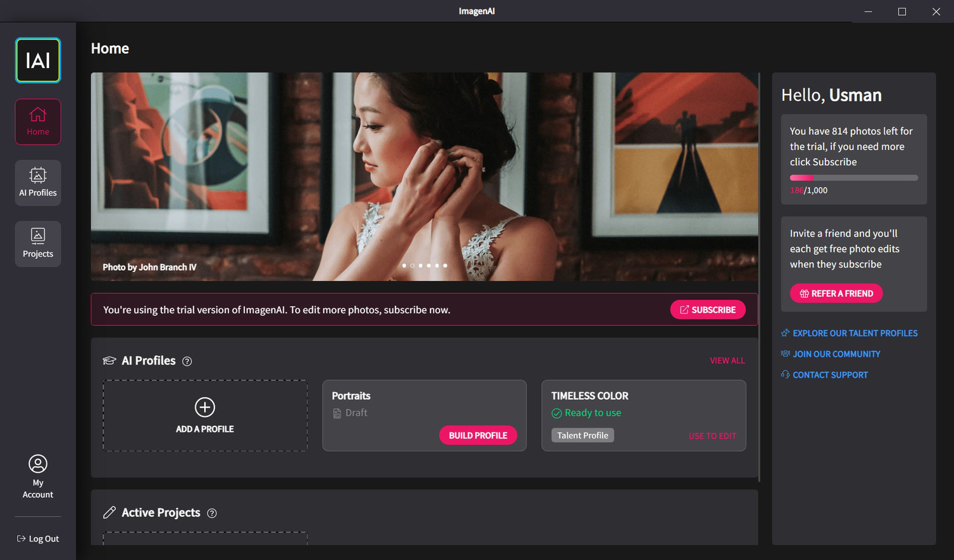Screen dimensions: 954x560
Task: Click the Log Out arrow icon
Action: pyautogui.click(x=21, y=538)
